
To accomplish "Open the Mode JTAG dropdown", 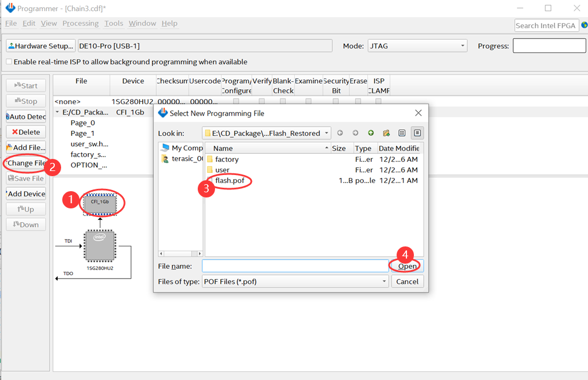I will point(417,45).
